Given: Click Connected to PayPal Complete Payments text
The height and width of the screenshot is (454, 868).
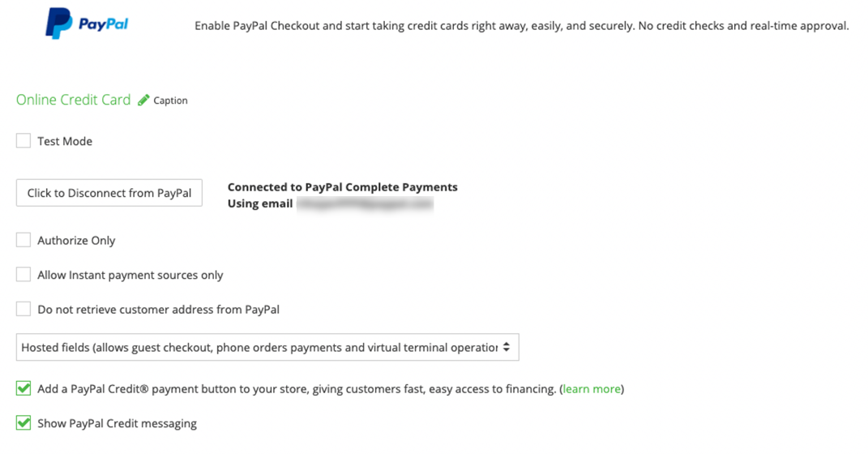Looking at the screenshot, I should (x=342, y=186).
